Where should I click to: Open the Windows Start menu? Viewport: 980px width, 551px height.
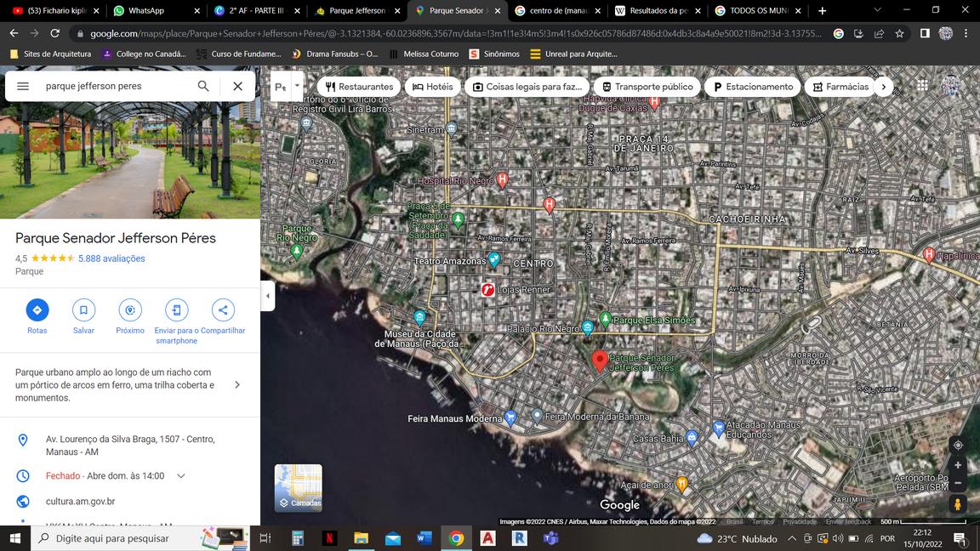pos(15,538)
